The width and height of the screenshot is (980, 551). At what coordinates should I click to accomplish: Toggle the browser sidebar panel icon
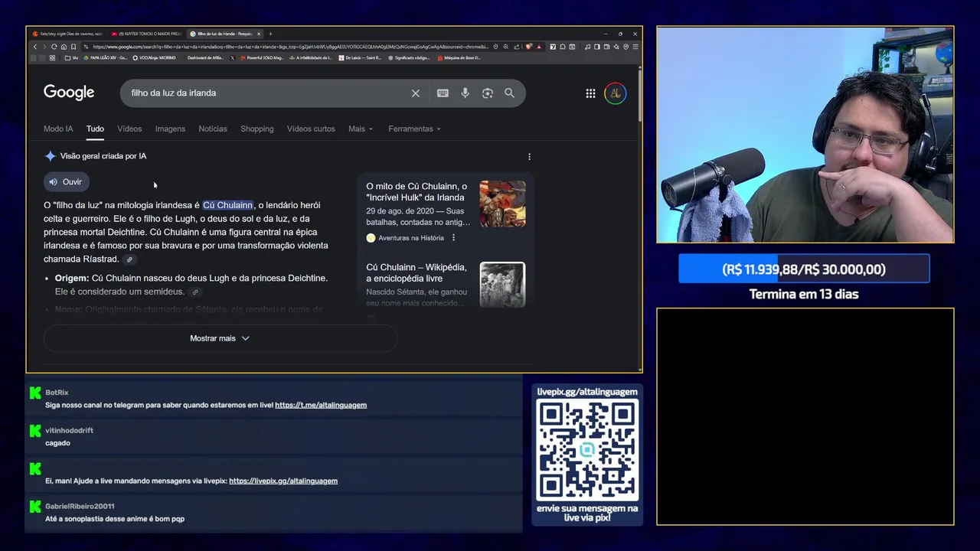pos(597,47)
